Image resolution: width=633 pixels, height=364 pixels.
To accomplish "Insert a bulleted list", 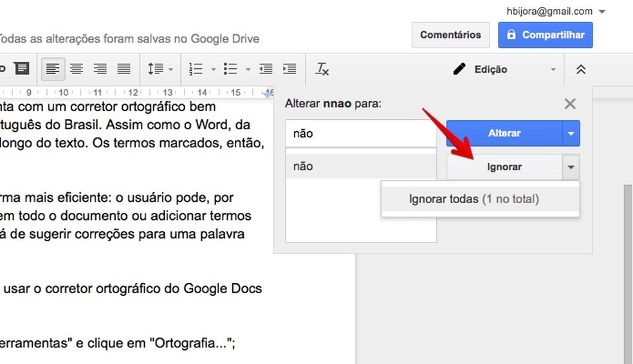I will (236, 69).
